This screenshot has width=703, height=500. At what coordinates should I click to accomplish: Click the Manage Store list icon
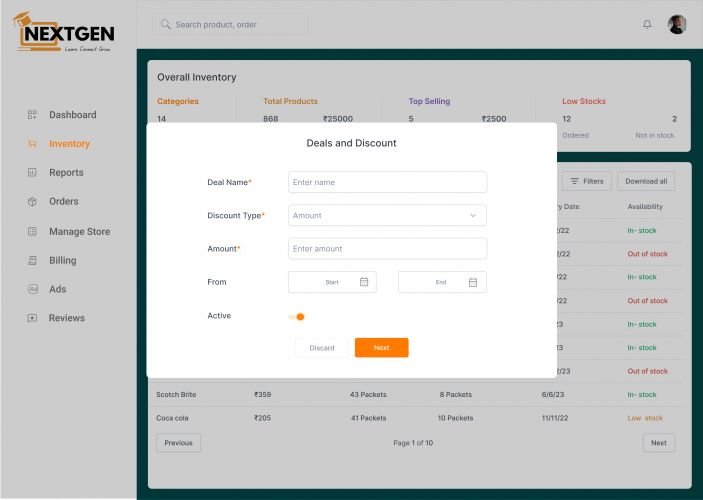(x=32, y=231)
